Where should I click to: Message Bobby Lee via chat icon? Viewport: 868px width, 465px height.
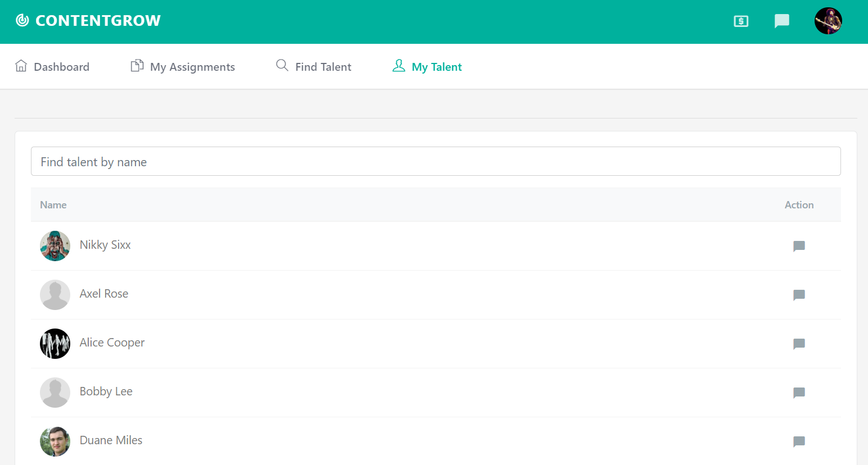click(x=799, y=393)
